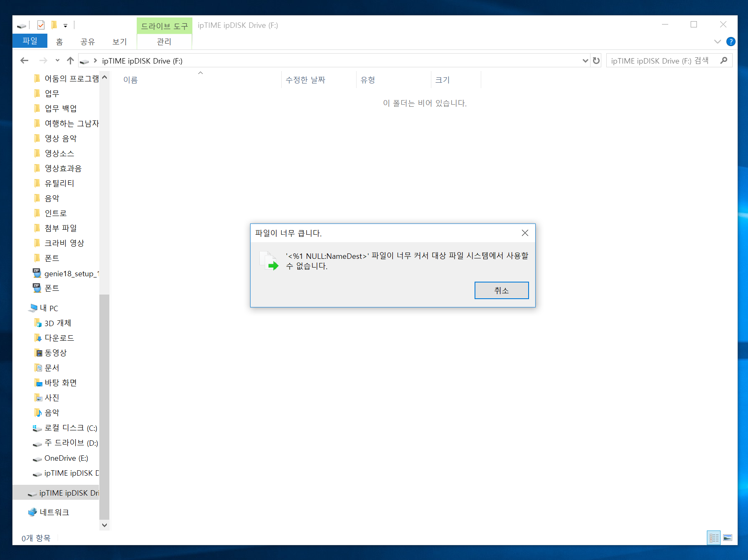Click search magnifier icon in search box
Image resolution: width=748 pixels, height=560 pixels.
[x=724, y=61]
